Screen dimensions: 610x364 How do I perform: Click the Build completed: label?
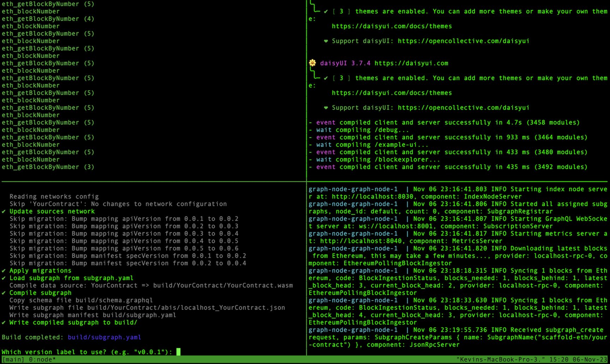[x=33, y=337]
